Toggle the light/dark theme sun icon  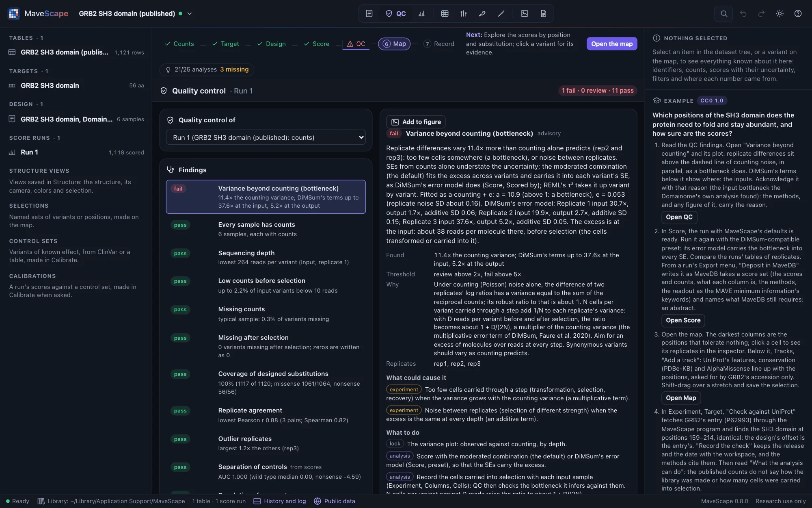(780, 13)
